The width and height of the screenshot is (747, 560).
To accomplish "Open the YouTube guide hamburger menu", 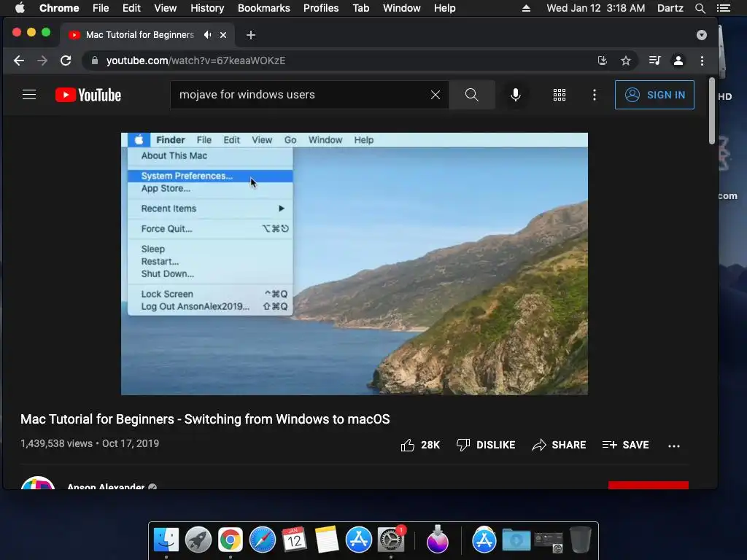I will [29, 95].
